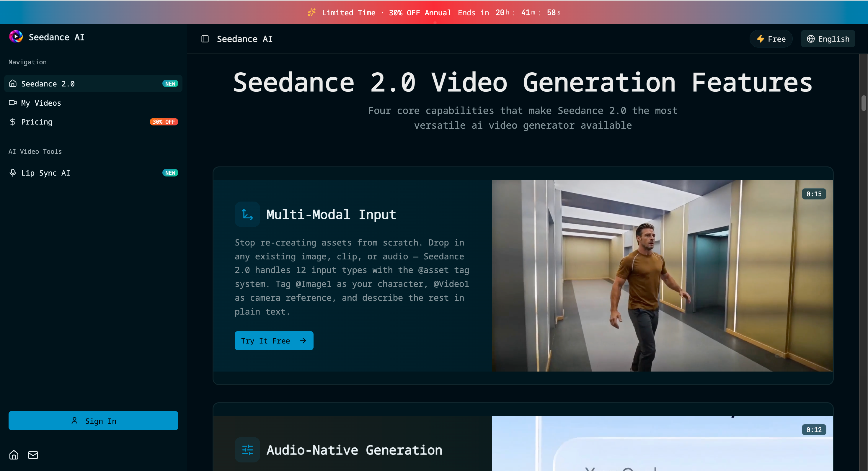The width and height of the screenshot is (868, 471).
Task: Click the Seedance AI logo icon
Action: pyautogui.click(x=16, y=37)
